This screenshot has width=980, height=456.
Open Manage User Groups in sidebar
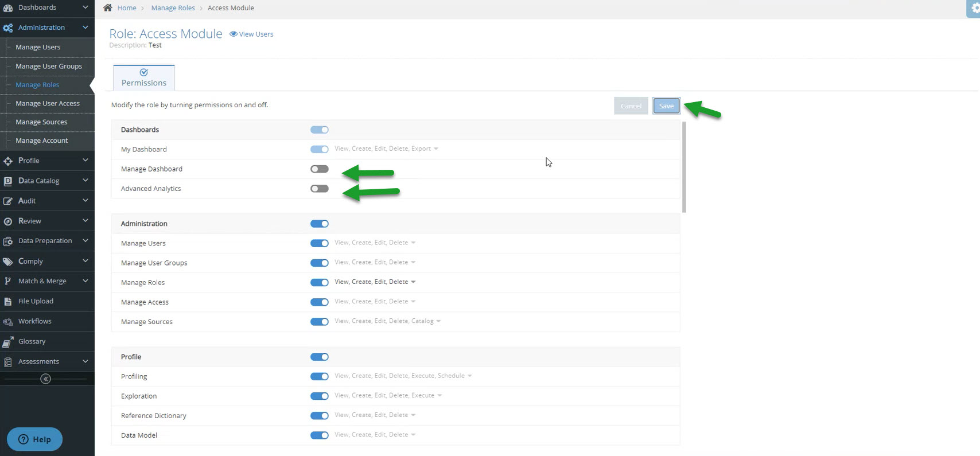[x=49, y=66]
